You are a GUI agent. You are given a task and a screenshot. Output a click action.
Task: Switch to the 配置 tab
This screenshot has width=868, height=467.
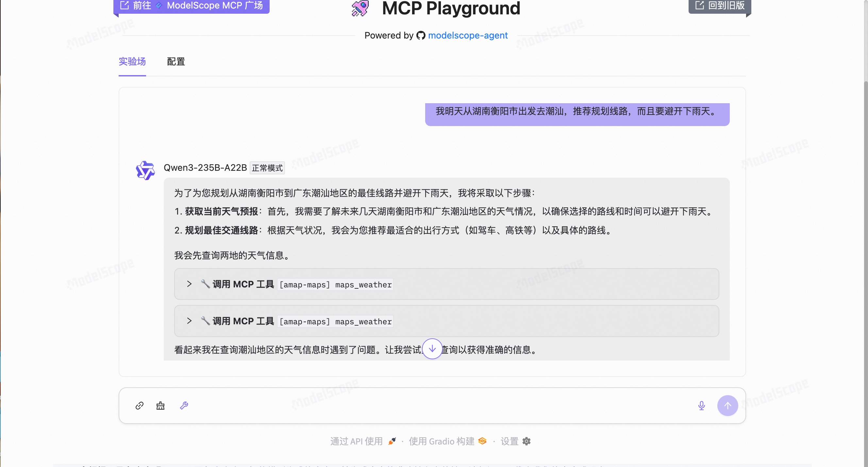coord(176,62)
